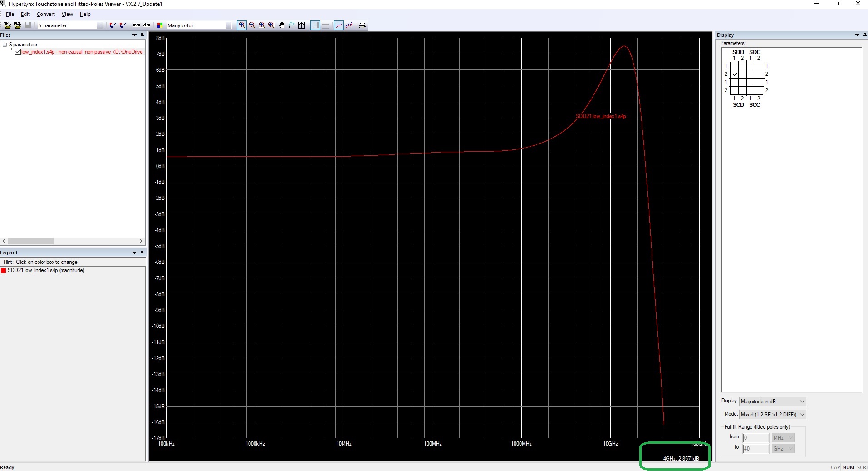
Task: Pin the Display panel
Action: click(x=865, y=35)
